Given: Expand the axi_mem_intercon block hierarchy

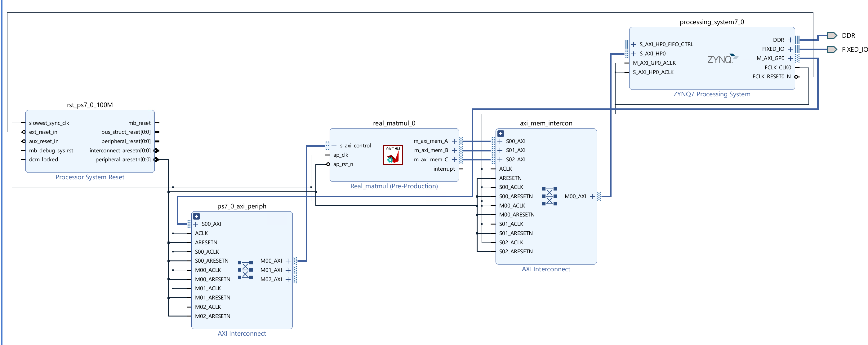Looking at the screenshot, I should tap(501, 133).
